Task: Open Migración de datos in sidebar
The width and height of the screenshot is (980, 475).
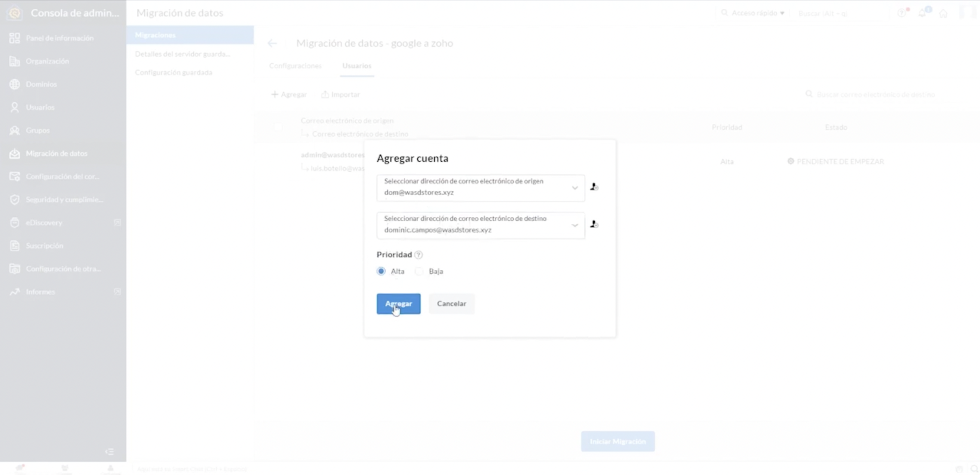Action: coord(63,153)
